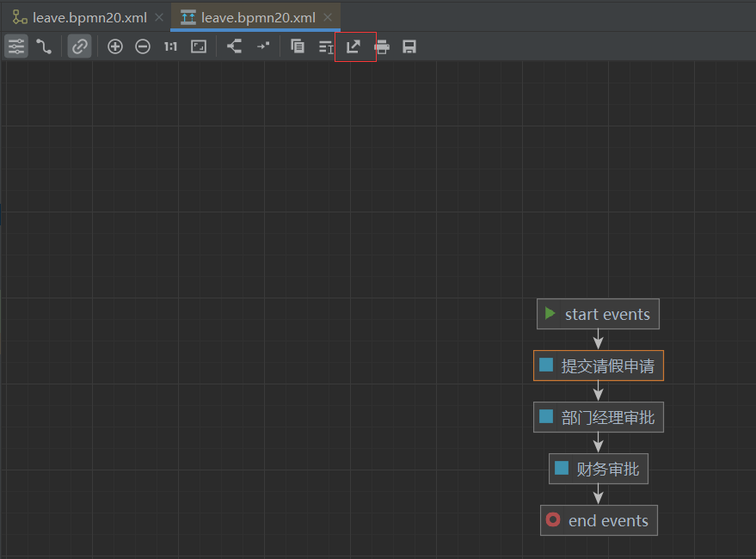Zoom out of the diagram
Screen dimensions: 756x559
[x=143, y=46]
